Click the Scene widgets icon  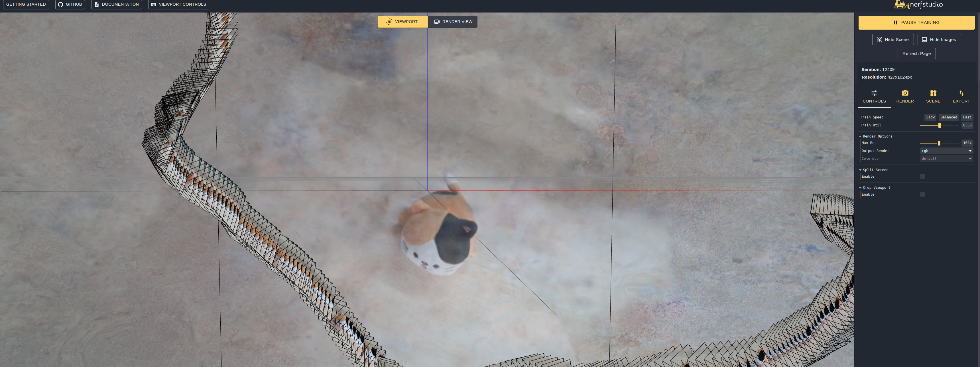933,93
